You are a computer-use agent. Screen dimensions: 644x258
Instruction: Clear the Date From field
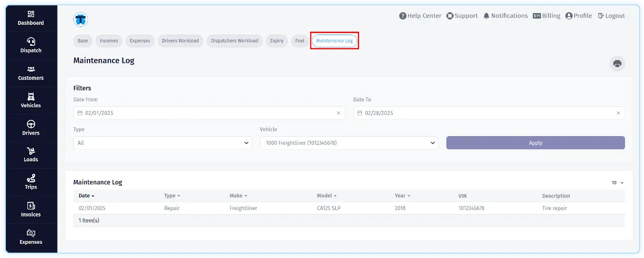click(339, 113)
